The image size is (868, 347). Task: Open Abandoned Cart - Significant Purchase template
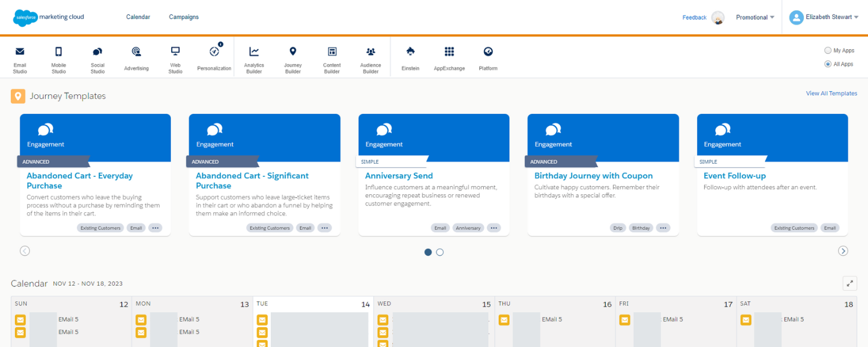252,180
